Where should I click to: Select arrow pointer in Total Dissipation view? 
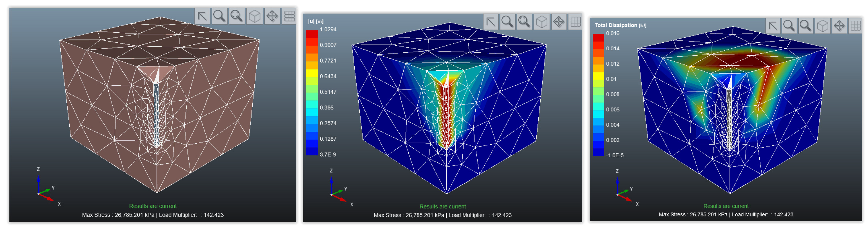click(x=773, y=26)
